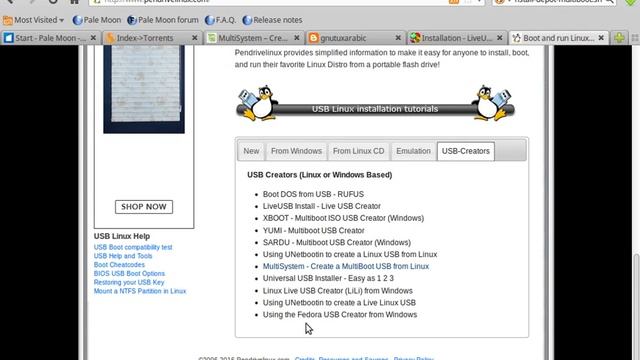Open the From Linux CD tutorials tab

[358, 151]
